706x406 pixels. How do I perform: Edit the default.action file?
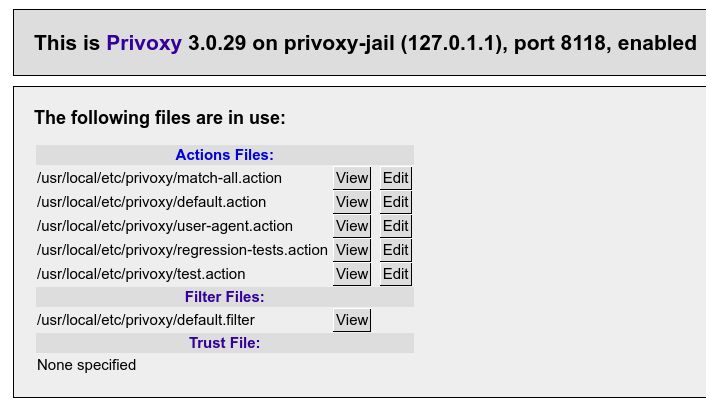point(396,202)
